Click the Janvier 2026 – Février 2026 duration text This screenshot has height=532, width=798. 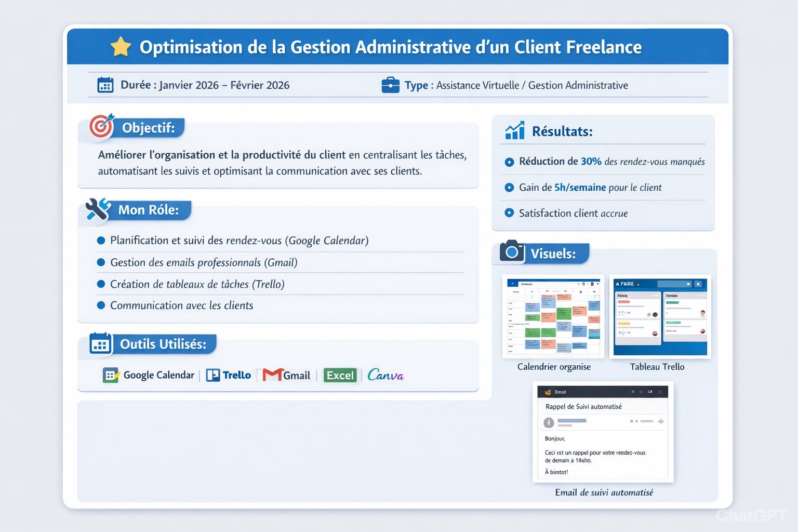(x=224, y=85)
